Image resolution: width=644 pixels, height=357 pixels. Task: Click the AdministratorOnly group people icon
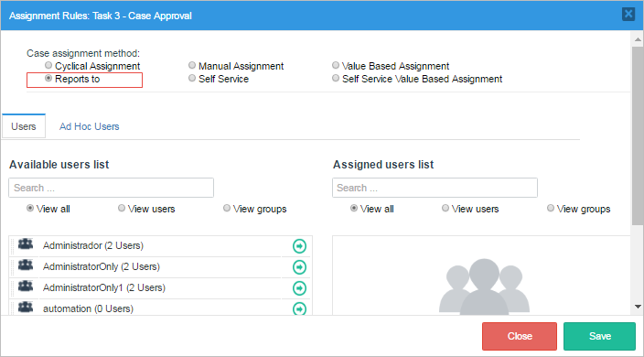click(26, 265)
